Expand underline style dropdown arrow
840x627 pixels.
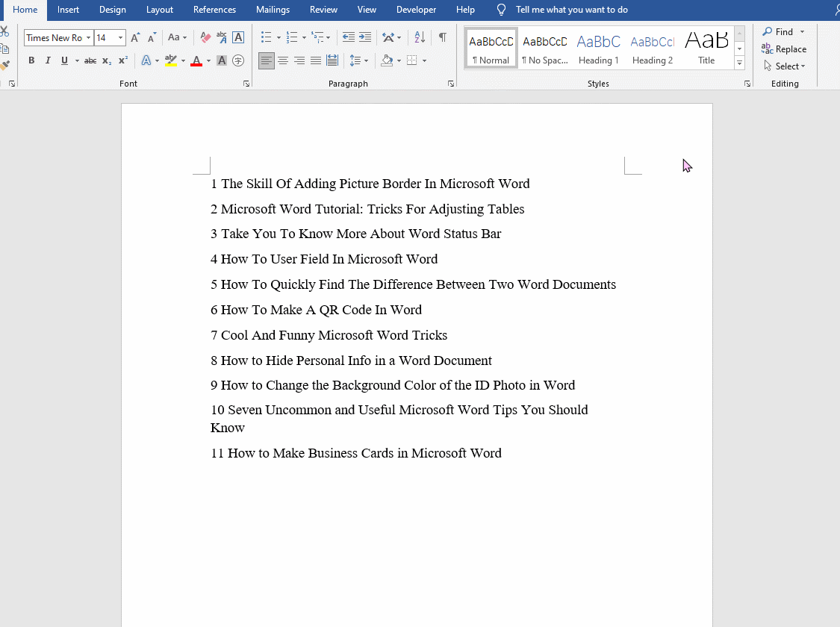pos(77,60)
